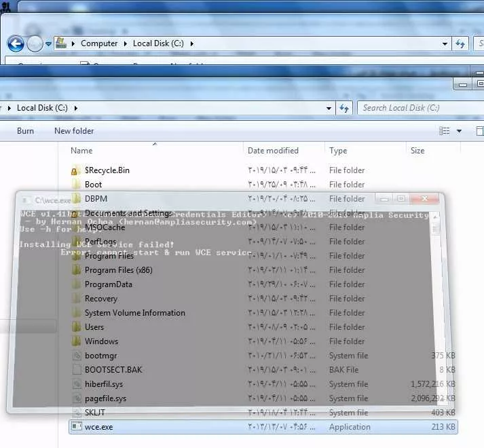484x448 pixels.
Task: Click the refresh icon in the front Explorer window
Action: point(344,108)
